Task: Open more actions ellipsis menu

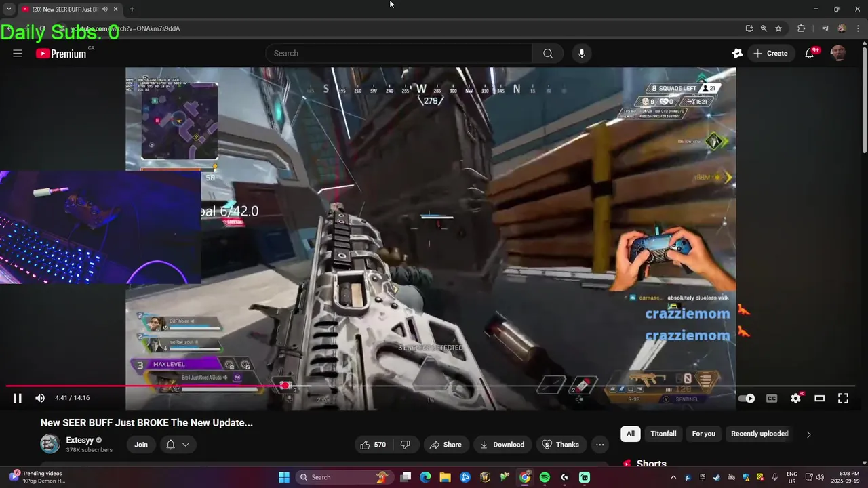Action: (599, 445)
